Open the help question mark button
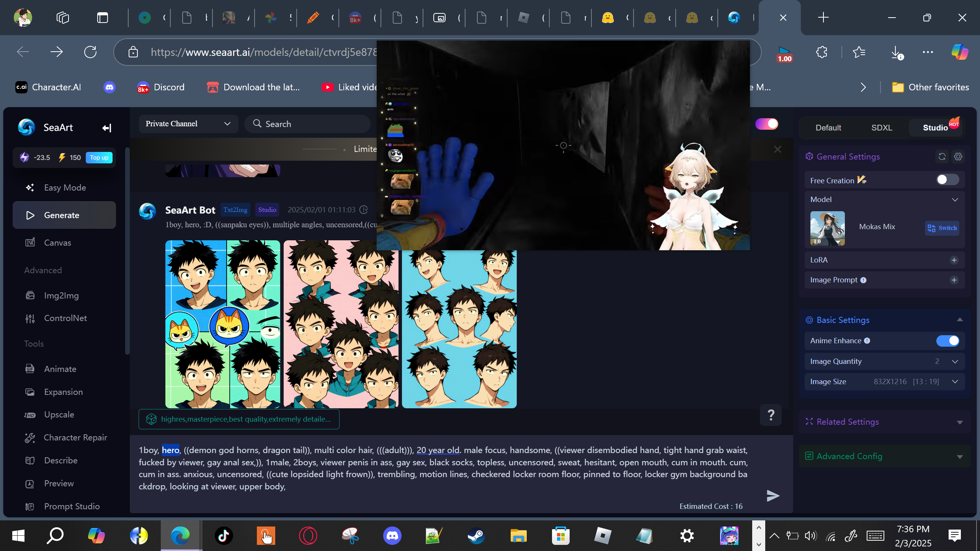 point(771,415)
